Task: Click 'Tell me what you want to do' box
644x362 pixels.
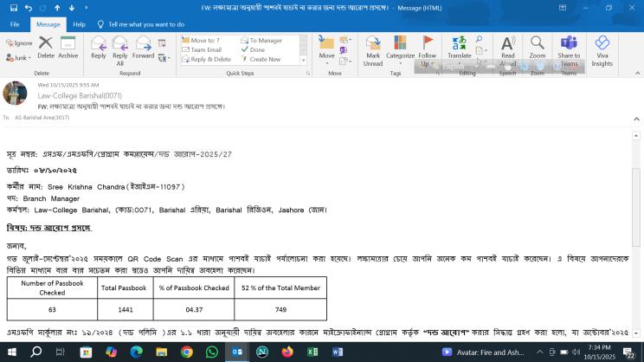Action: point(146,25)
